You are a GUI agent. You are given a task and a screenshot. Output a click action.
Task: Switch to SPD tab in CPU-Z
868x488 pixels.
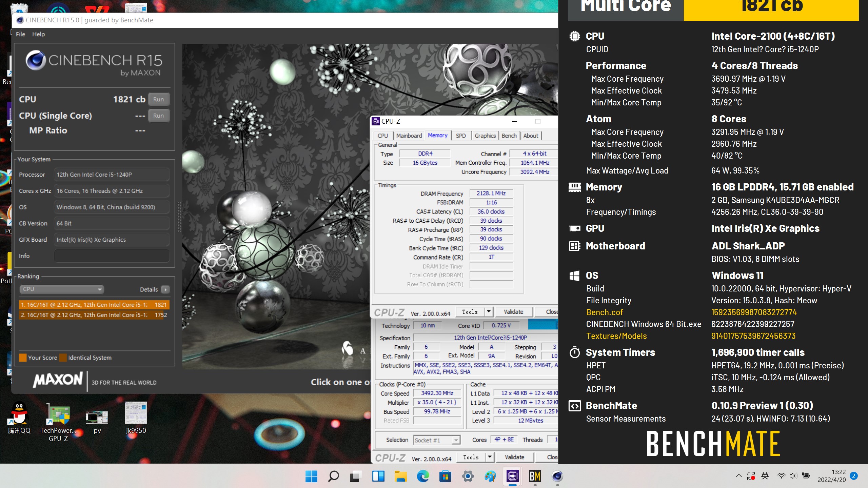pyautogui.click(x=460, y=136)
